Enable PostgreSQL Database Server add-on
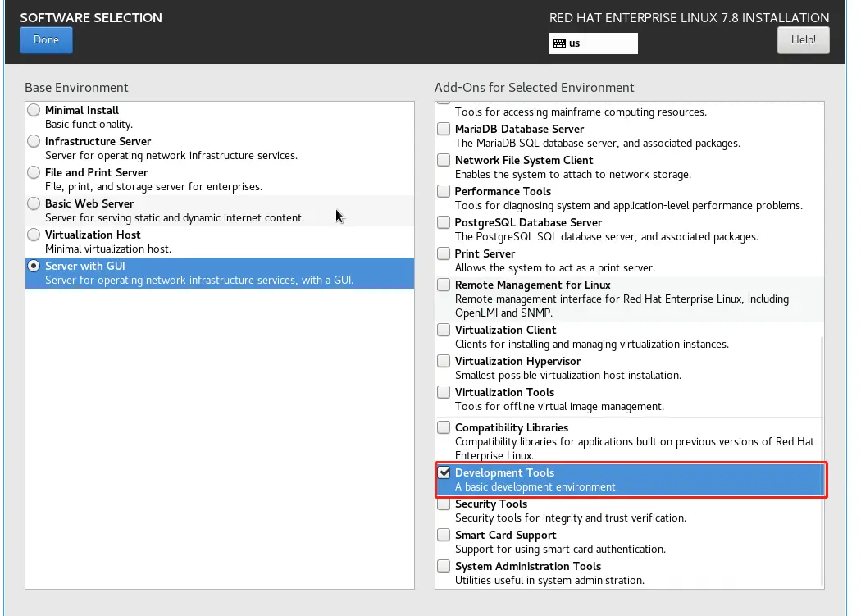This screenshot has width=861, height=616. click(444, 222)
